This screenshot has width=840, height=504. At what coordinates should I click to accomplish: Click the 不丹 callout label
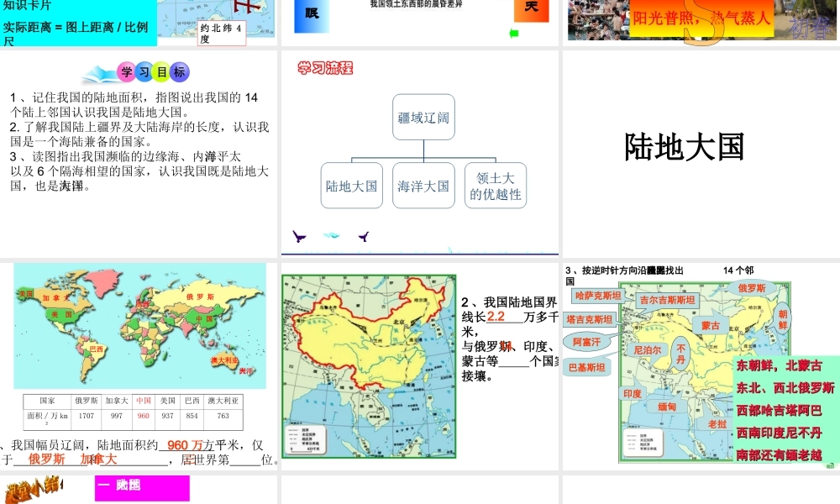coord(681,354)
